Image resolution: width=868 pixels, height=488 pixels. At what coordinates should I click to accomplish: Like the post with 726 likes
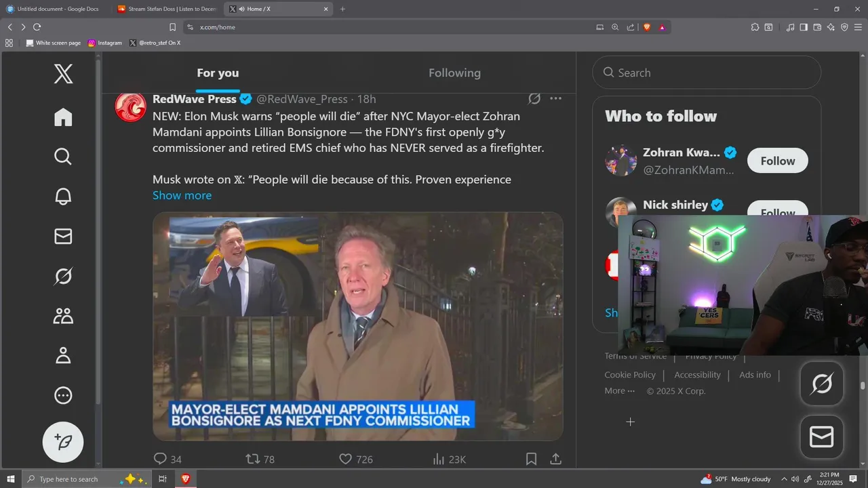pos(356,459)
